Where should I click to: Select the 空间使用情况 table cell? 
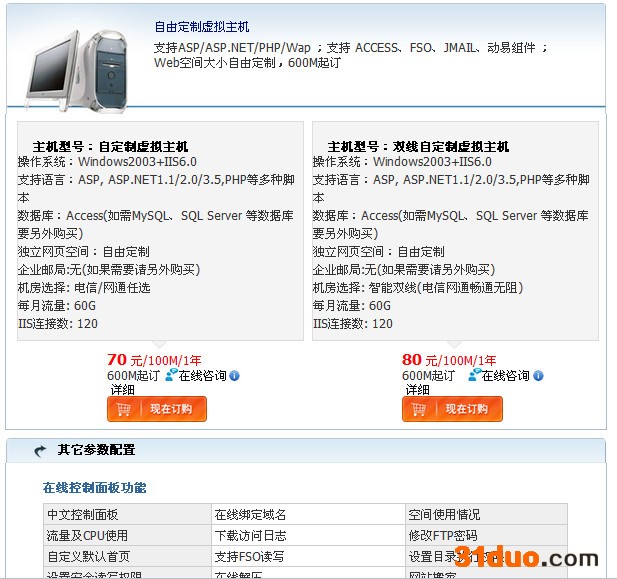pos(444,514)
